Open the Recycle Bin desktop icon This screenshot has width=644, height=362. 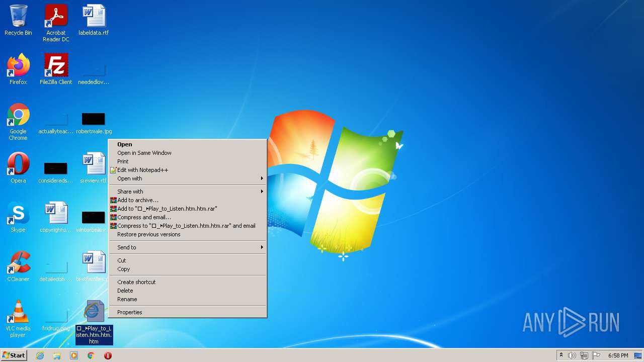18,20
